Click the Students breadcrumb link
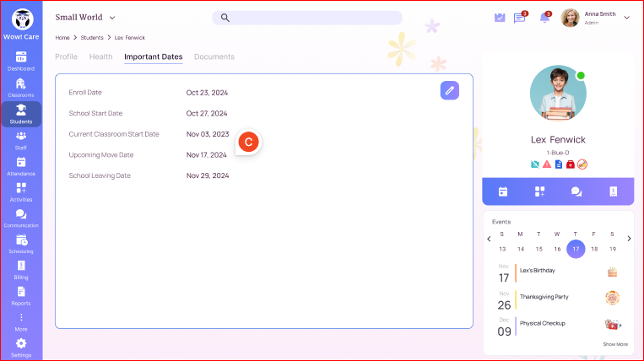 point(92,38)
